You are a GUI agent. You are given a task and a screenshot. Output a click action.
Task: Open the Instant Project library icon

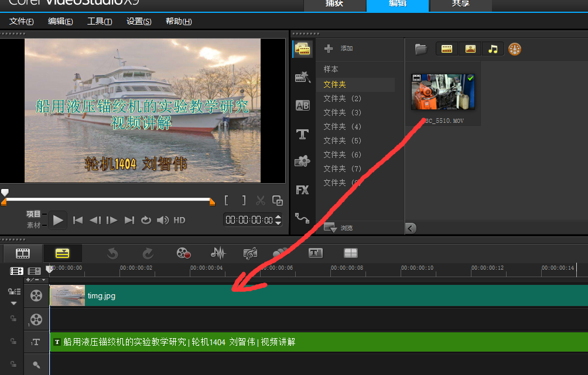tap(302, 77)
